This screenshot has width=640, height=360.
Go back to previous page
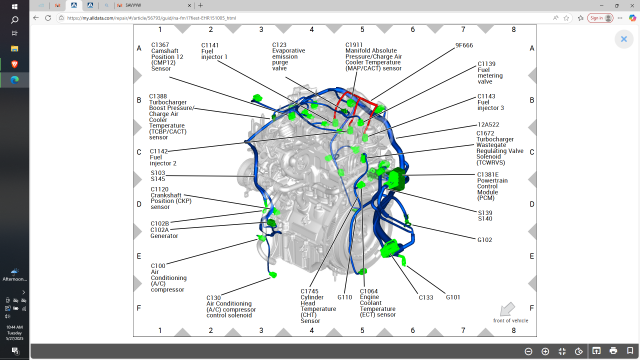(36, 18)
